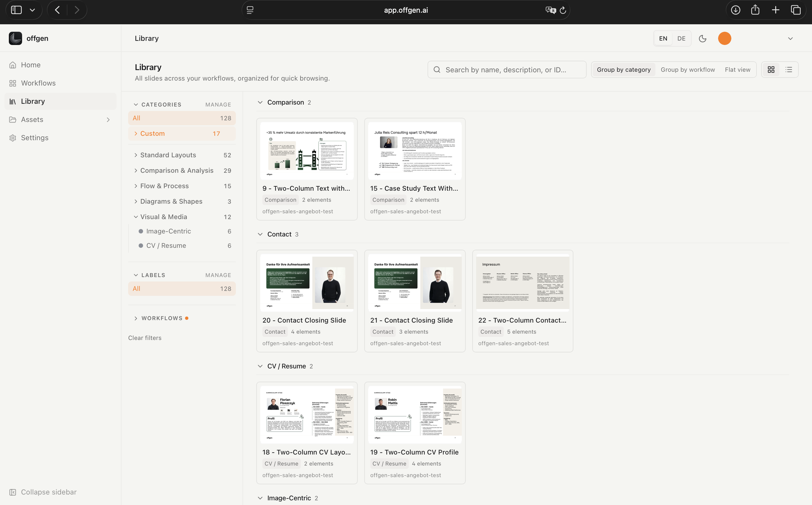This screenshot has height=505, width=812.
Task: Click the offgen logo icon
Action: 15,38
